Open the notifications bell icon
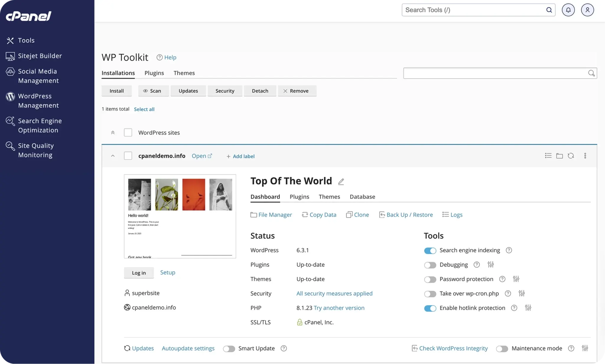The height and width of the screenshot is (364, 605). tap(568, 10)
